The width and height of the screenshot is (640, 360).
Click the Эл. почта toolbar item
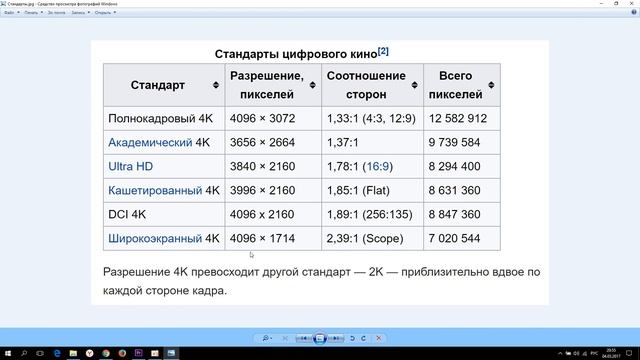click(x=56, y=13)
